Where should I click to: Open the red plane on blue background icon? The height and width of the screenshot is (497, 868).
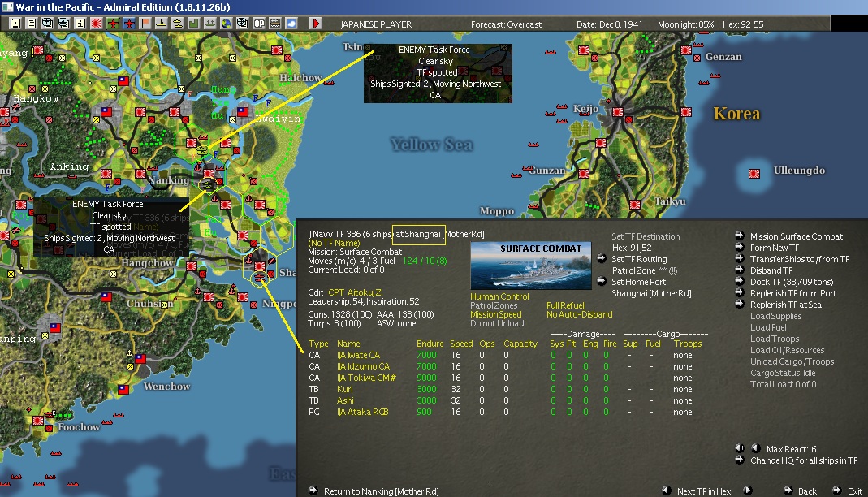129,24
